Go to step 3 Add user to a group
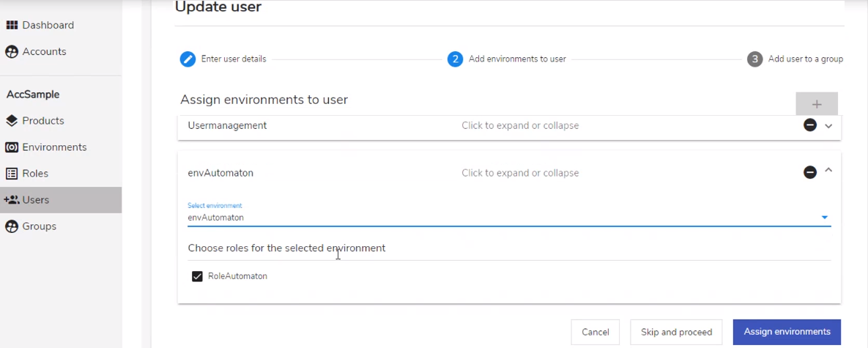The image size is (868, 348). point(795,59)
